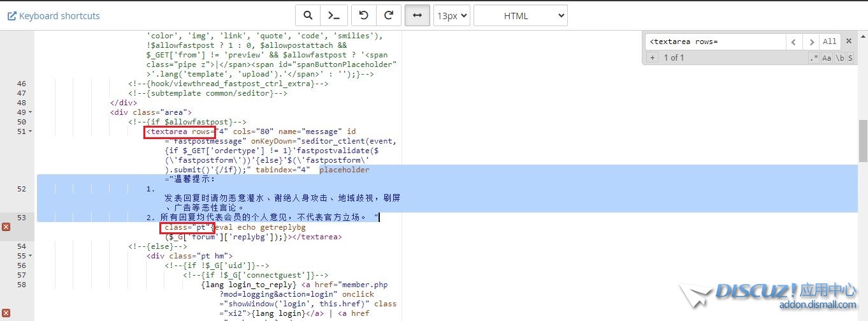Redo the last undone edit
Viewport: 868px width, 321px height.
[x=387, y=16]
